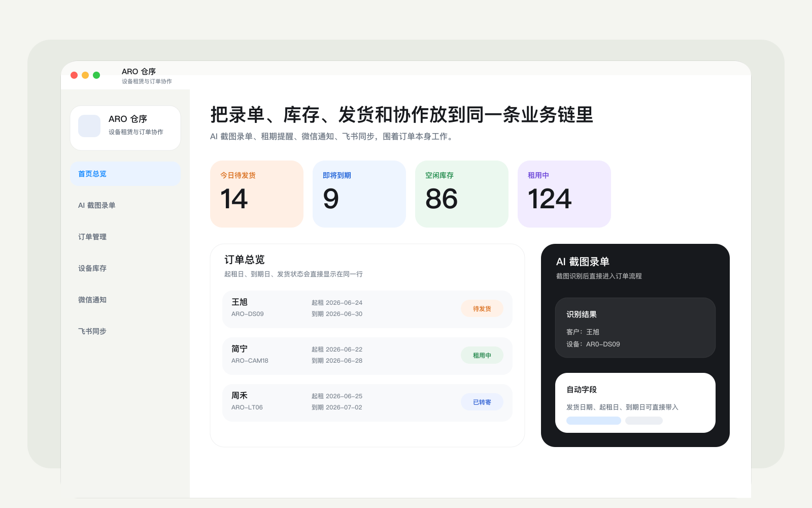Open 首页总览 in the sidebar

point(125,174)
